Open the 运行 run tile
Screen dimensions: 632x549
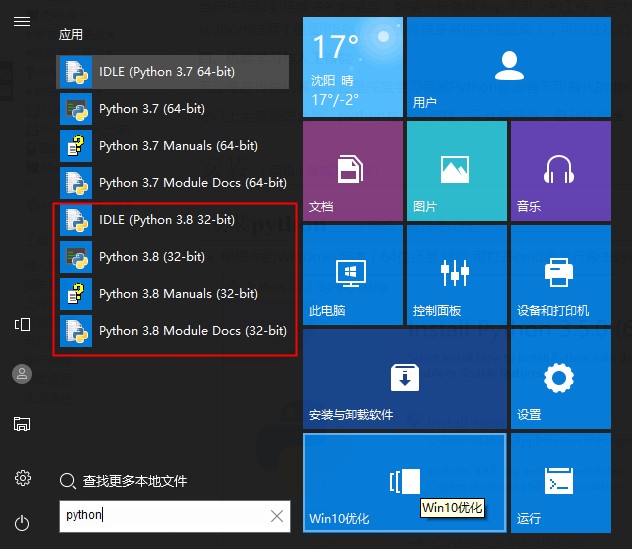[x=561, y=483]
